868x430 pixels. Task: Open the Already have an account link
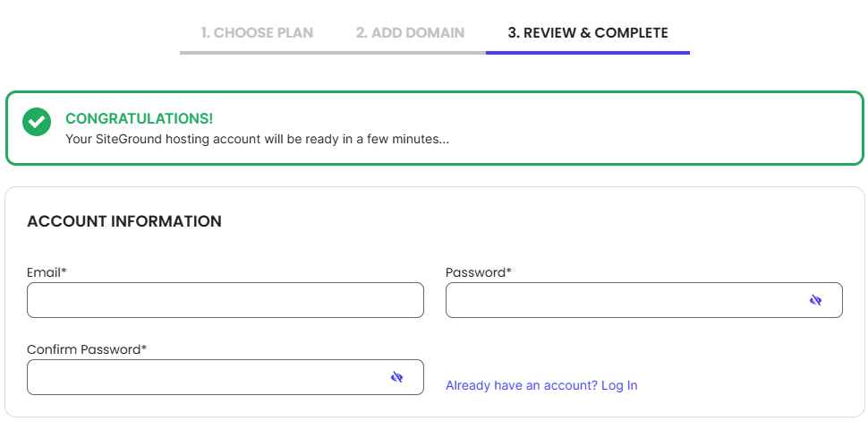click(541, 385)
